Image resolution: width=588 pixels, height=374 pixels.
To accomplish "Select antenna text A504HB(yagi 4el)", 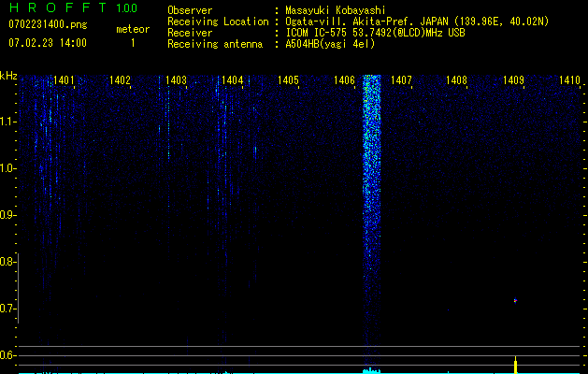I will pos(330,44).
